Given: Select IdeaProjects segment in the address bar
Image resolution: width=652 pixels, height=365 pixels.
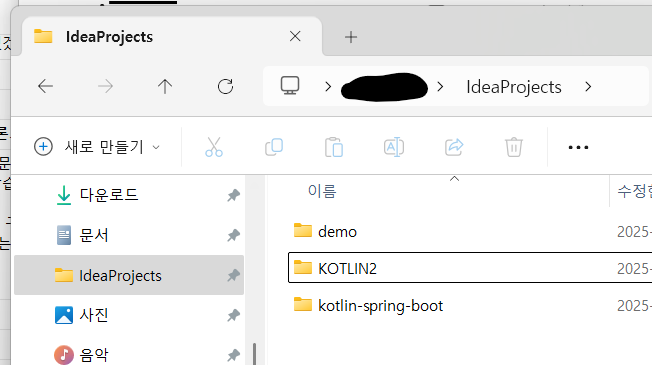Looking at the screenshot, I should pyautogui.click(x=514, y=87).
